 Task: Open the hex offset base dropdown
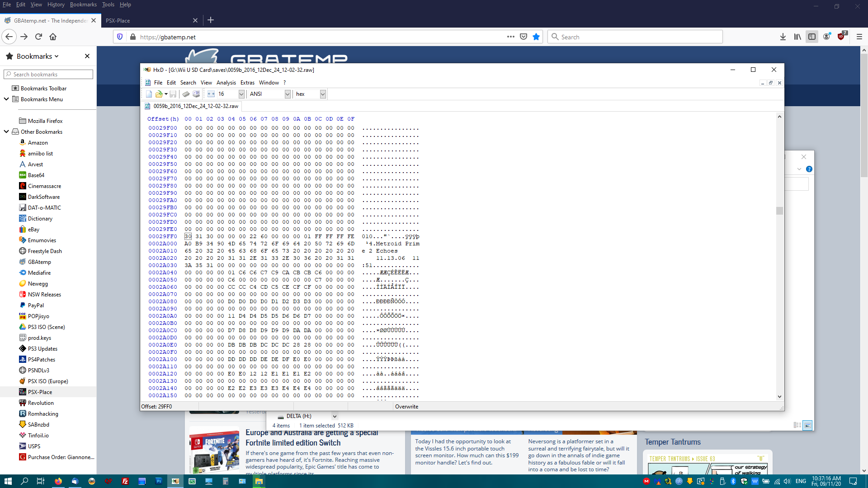[323, 94]
